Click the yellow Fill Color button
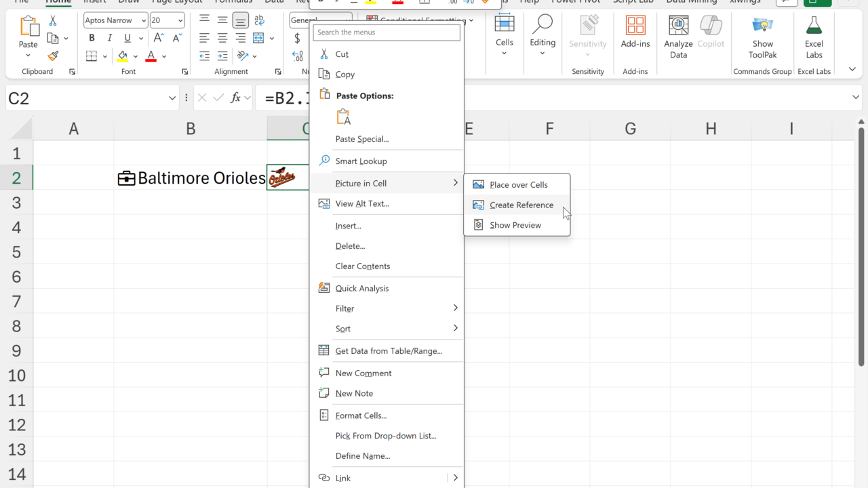 (123, 56)
